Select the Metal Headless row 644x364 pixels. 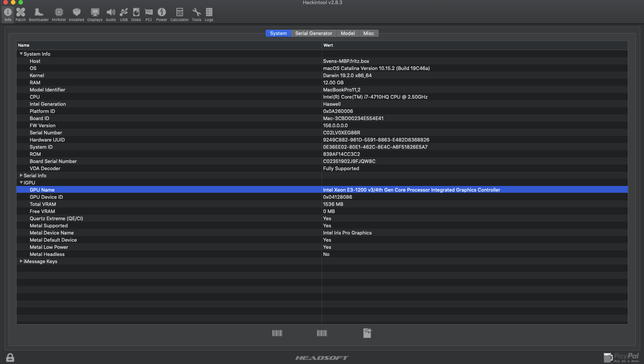(322, 254)
